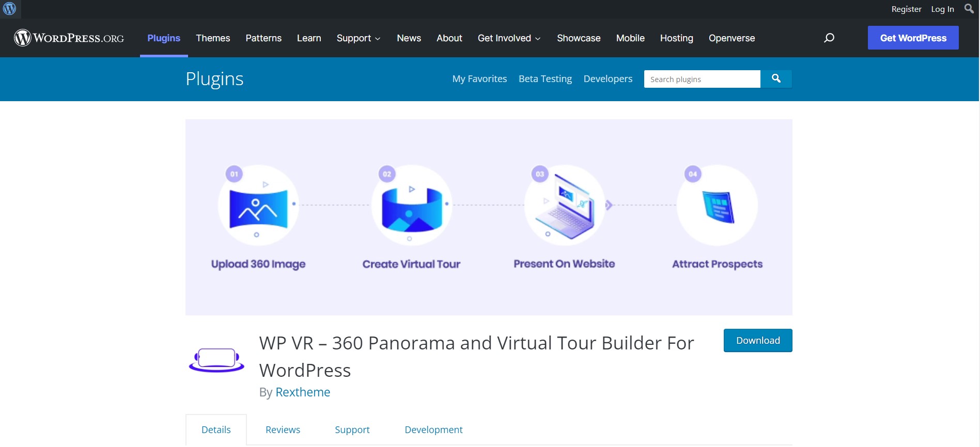Open the WordPress.org home logo
The width and height of the screenshot is (980, 447).
(x=69, y=38)
